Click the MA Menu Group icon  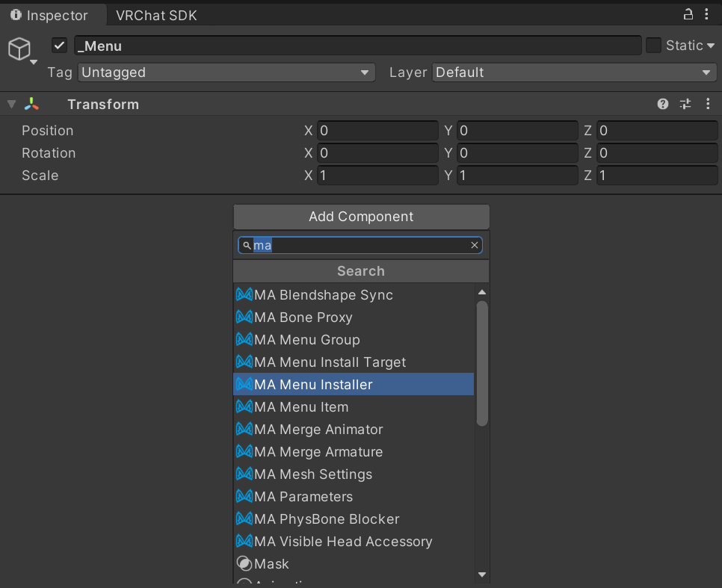click(244, 339)
